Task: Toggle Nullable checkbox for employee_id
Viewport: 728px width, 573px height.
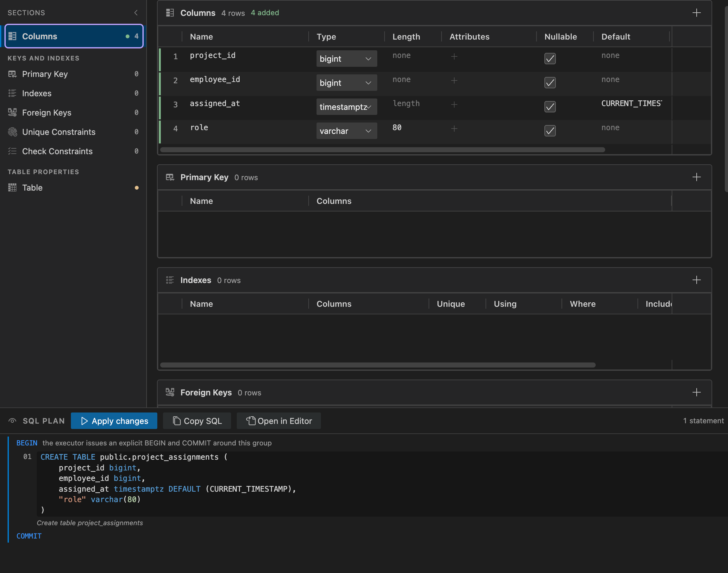Action: click(550, 83)
